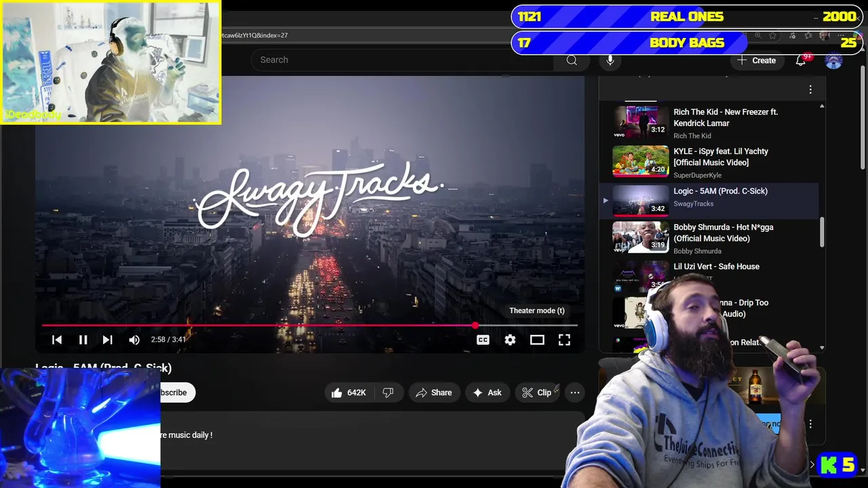Click the YouTube search magnifier button
868x488 pixels.
572,60
